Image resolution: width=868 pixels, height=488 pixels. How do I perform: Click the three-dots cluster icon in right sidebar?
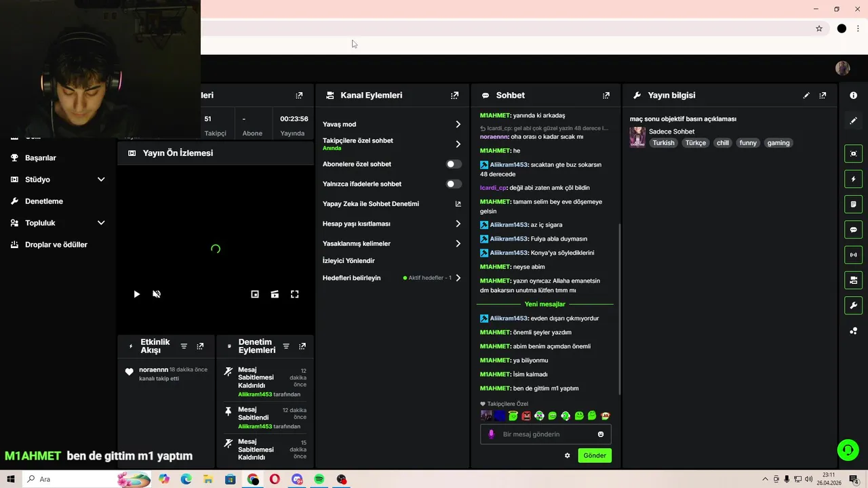(853, 331)
